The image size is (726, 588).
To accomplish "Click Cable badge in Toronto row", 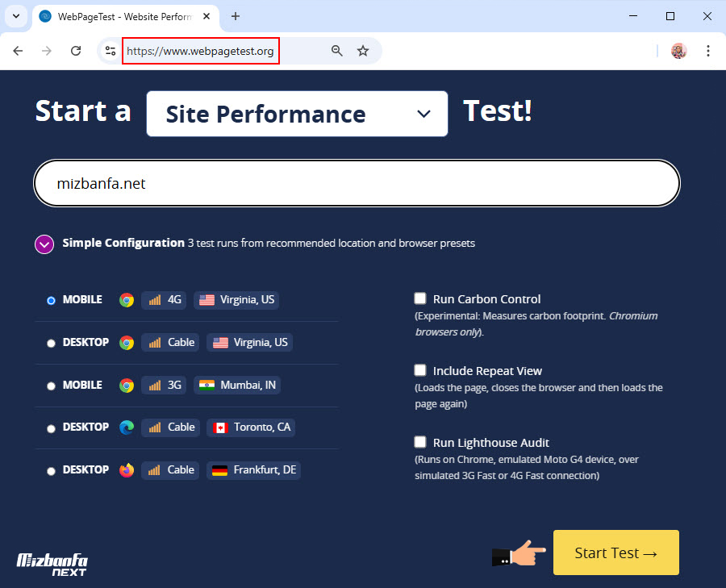I will coord(170,427).
